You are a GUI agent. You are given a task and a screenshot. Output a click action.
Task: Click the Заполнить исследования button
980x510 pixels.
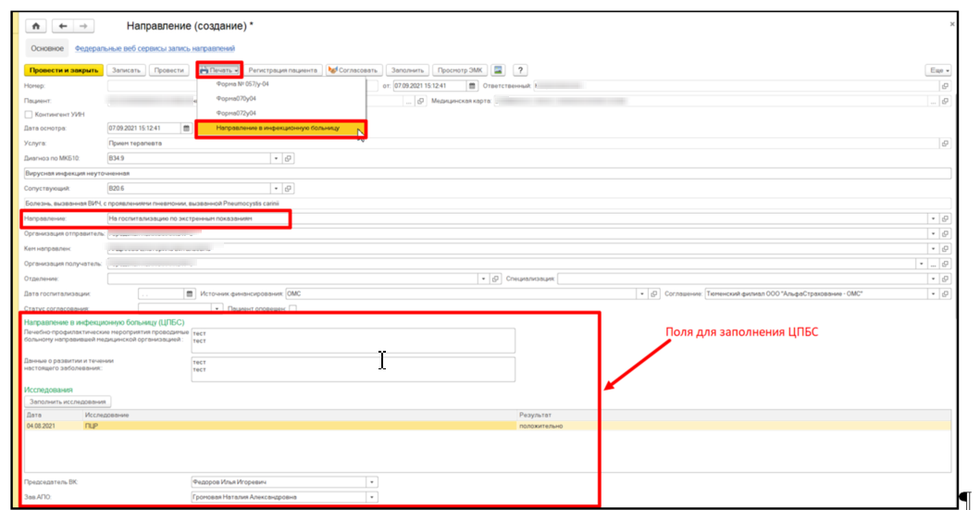[x=68, y=402]
